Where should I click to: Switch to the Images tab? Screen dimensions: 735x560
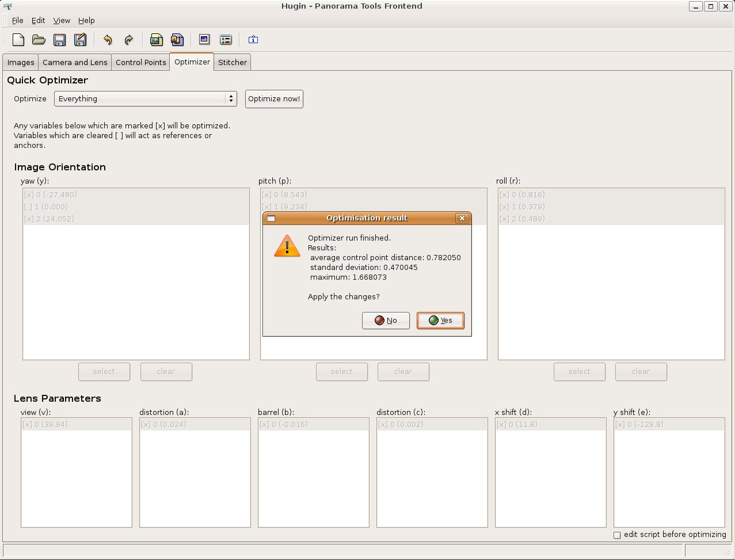click(x=21, y=62)
